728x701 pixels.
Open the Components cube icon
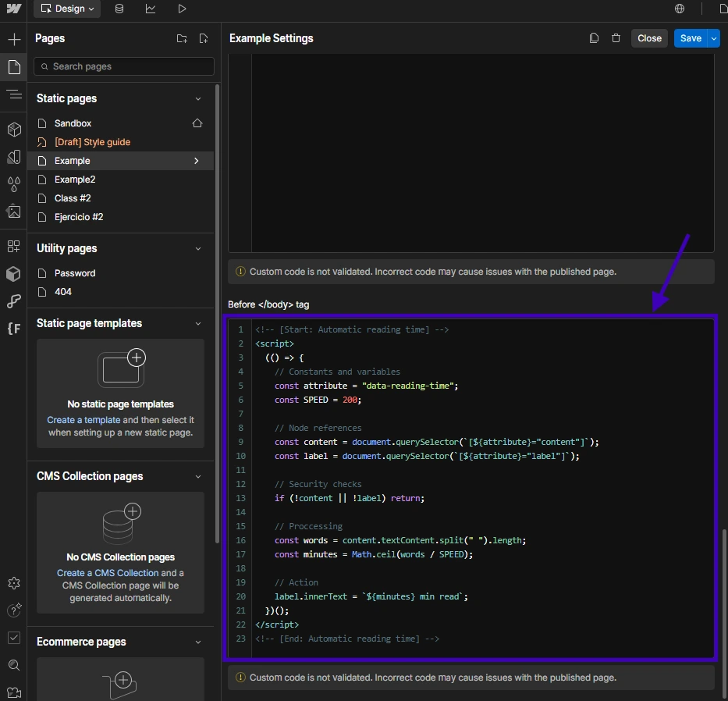tap(14, 129)
